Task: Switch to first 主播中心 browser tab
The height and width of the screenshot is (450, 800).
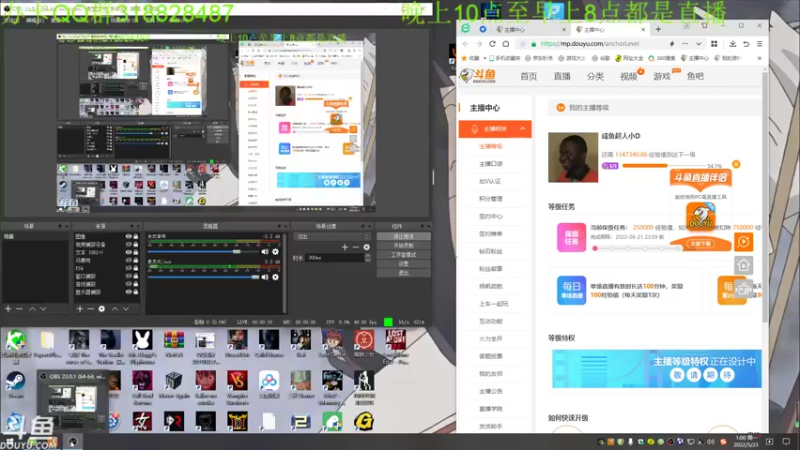Action: [x=529, y=30]
